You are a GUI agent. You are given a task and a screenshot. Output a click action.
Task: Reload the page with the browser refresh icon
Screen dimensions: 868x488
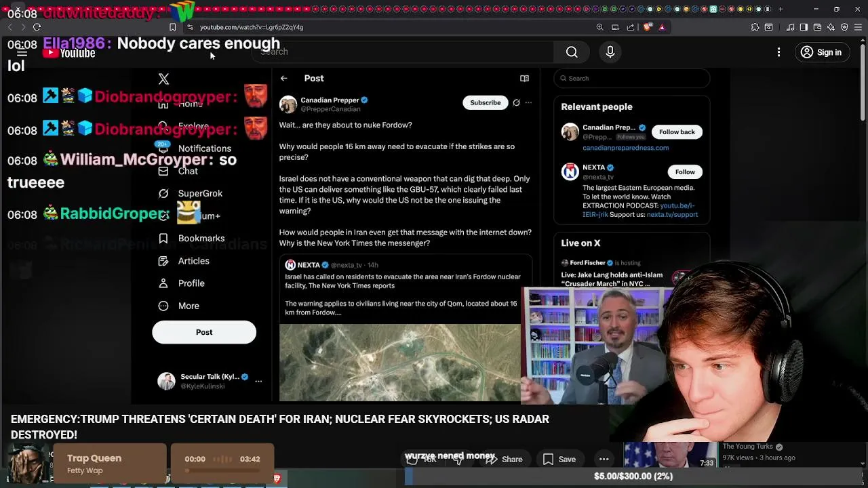tap(37, 27)
